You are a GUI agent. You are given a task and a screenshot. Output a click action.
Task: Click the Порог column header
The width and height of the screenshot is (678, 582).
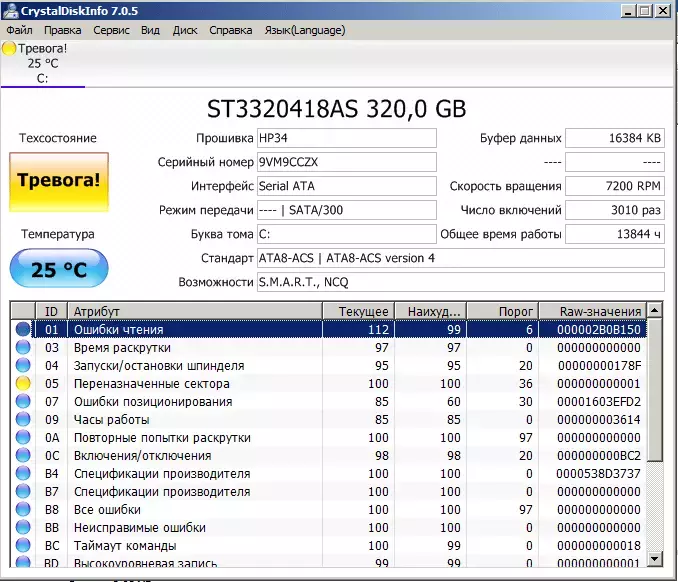coord(503,311)
